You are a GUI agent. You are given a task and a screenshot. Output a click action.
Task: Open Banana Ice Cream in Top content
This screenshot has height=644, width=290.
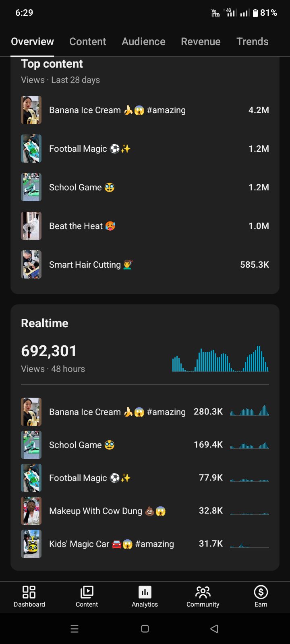click(x=145, y=110)
